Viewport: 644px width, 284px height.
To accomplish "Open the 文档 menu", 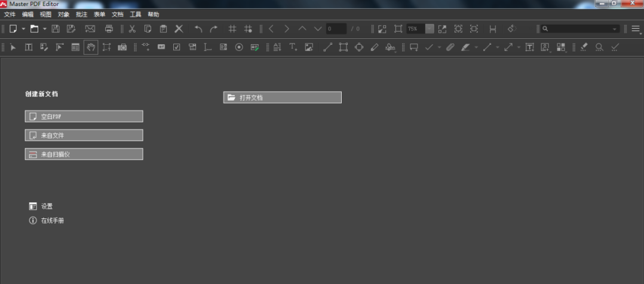I will point(118,14).
